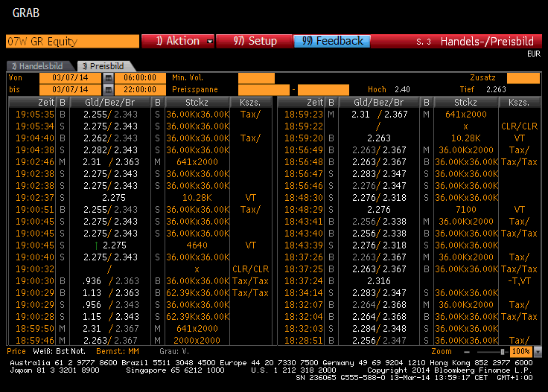Click size 62.39Kx36.00K at 19:00:28

tap(198, 317)
